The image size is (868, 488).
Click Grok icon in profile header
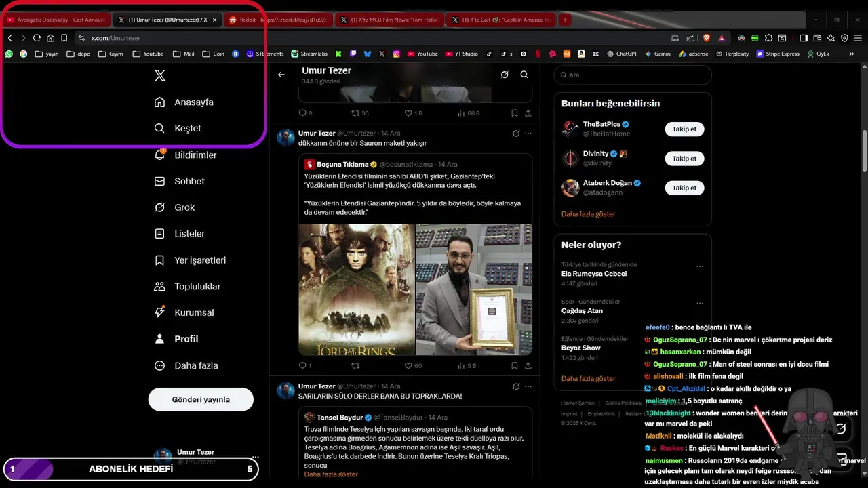coord(505,75)
